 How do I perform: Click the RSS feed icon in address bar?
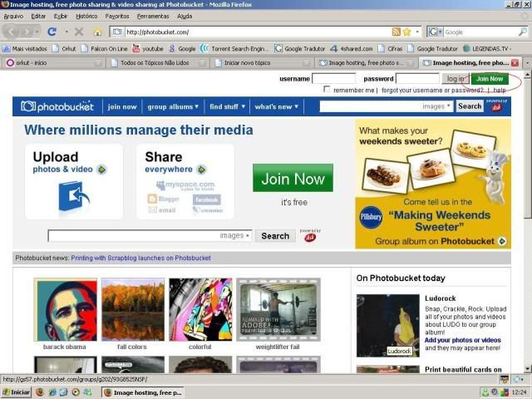pos(396,32)
